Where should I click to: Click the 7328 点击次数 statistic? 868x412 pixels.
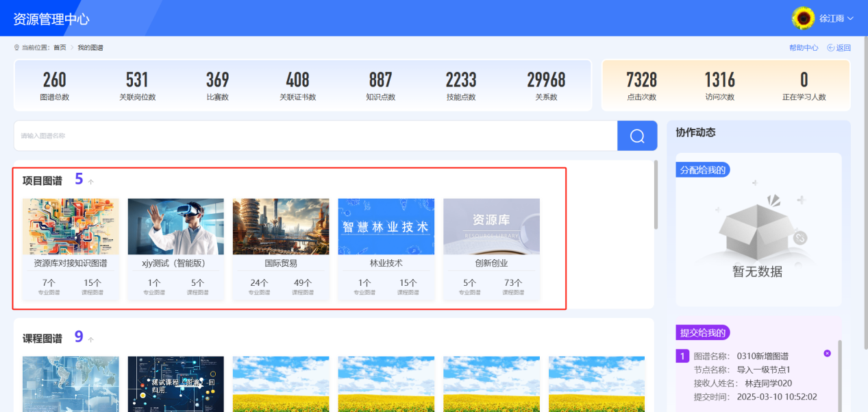[x=642, y=86]
